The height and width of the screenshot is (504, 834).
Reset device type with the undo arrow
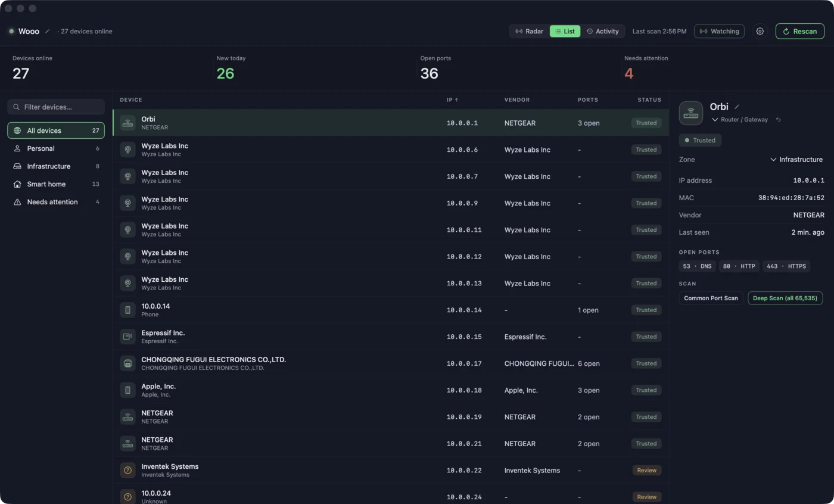tap(778, 120)
